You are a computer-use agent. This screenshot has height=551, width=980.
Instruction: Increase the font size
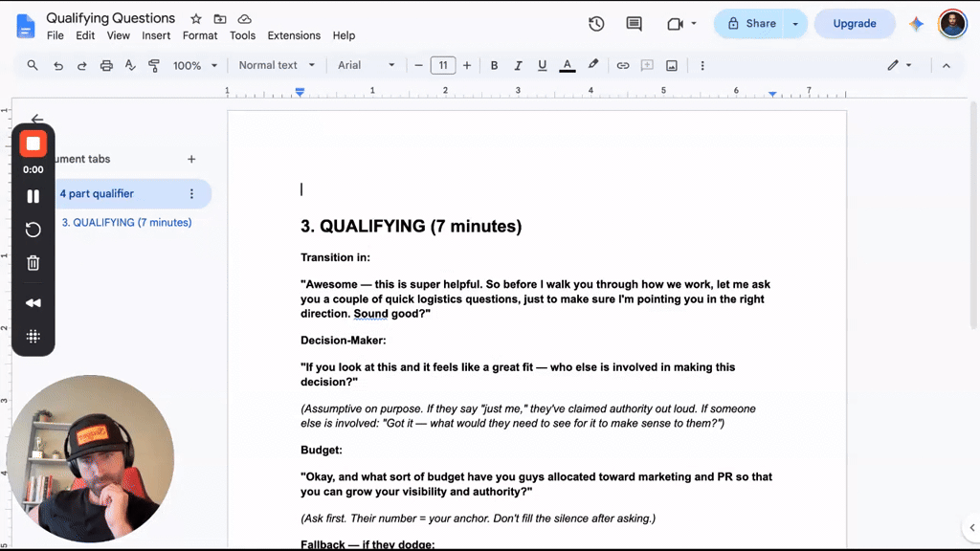(x=467, y=65)
